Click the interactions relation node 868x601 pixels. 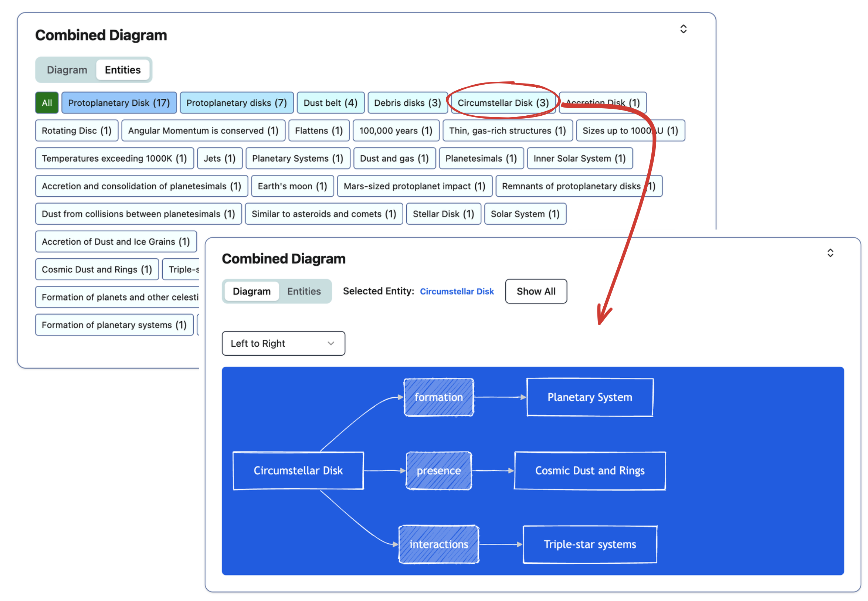pyautogui.click(x=438, y=544)
